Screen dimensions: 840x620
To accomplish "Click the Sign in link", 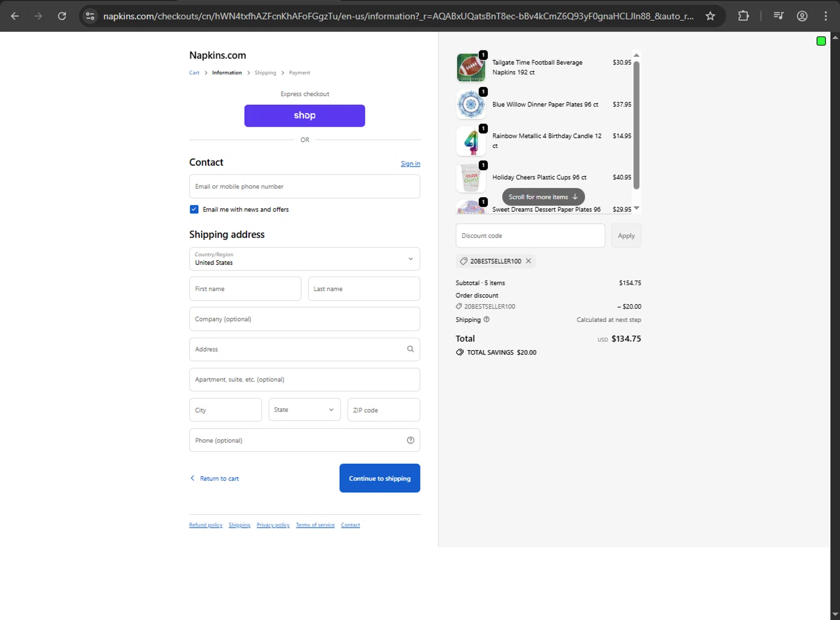I will click(x=410, y=164).
